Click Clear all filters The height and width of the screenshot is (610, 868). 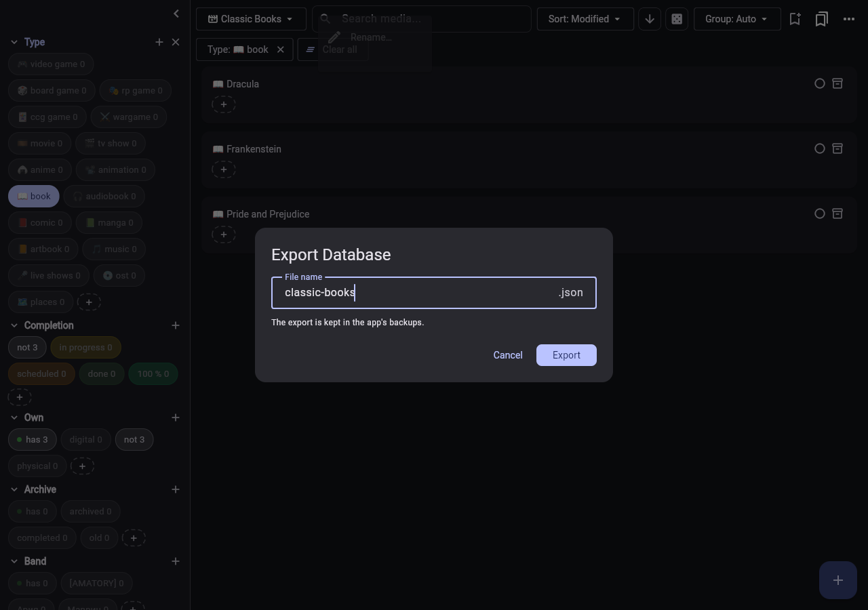click(x=333, y=49)
